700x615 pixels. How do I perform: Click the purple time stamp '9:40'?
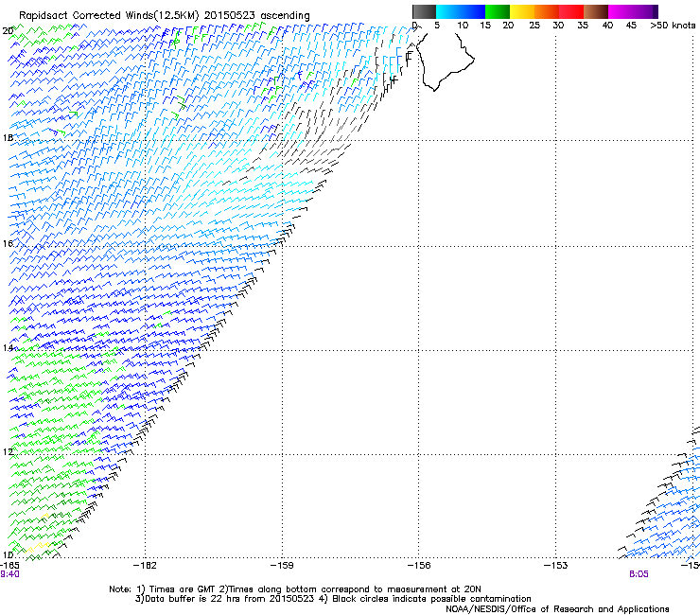pos(9,574)
